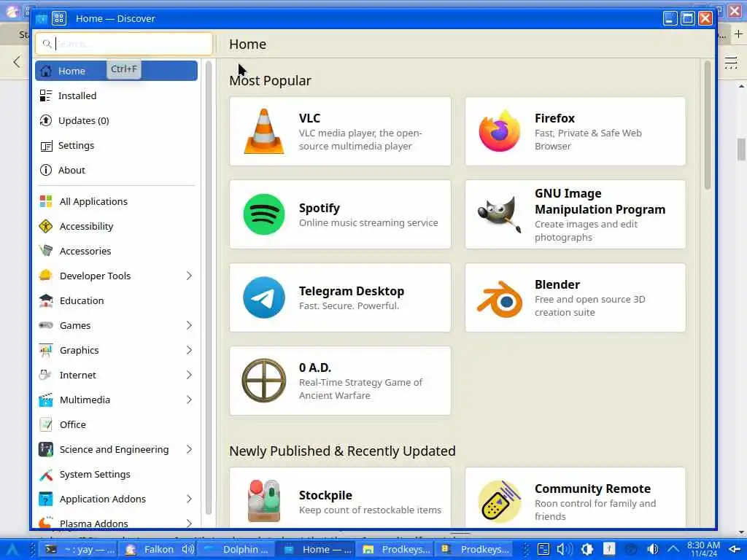This screenshot has width=747, height=560.
Task: Click the Discover window title bar app icon
Action: pos(42,18)
